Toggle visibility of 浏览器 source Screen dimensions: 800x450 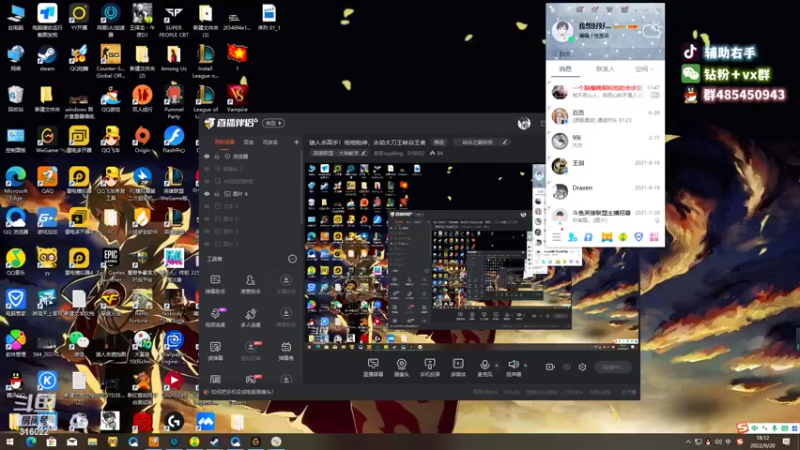point(207,156)
